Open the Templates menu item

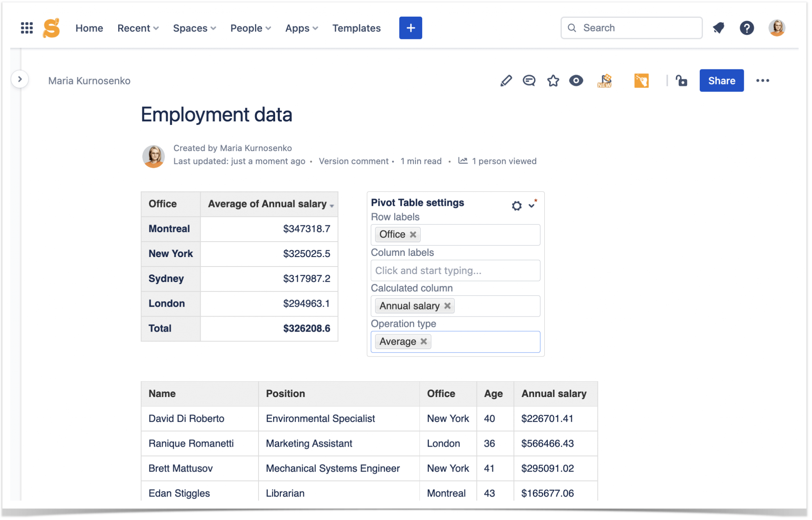coord(356,28)
